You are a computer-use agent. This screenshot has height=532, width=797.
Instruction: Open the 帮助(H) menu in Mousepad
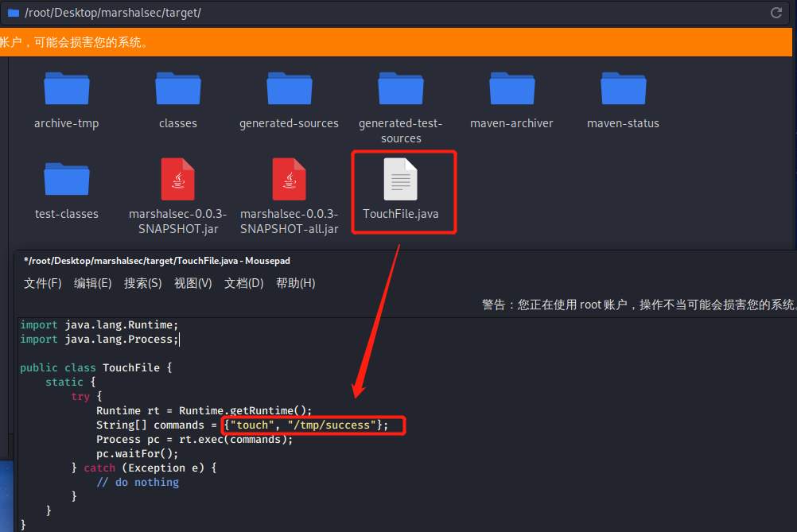pyautogui.click(x=295, y=282)
